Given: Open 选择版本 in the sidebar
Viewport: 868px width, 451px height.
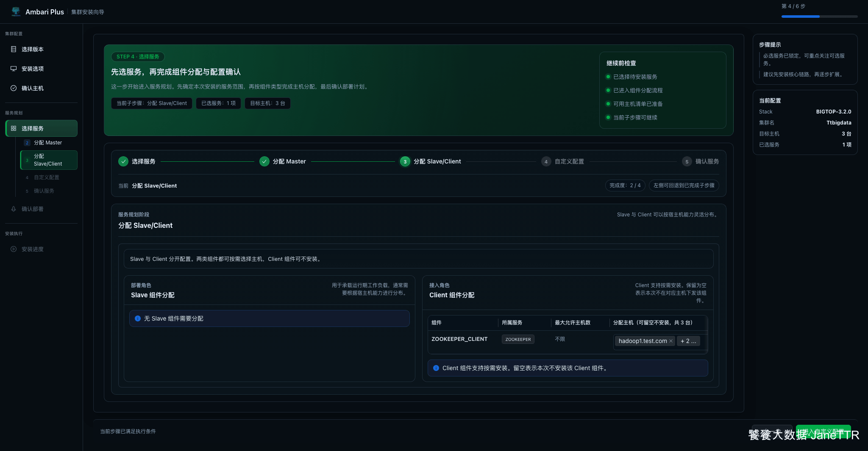Looking at the screenshot, I should pos(41,49).
